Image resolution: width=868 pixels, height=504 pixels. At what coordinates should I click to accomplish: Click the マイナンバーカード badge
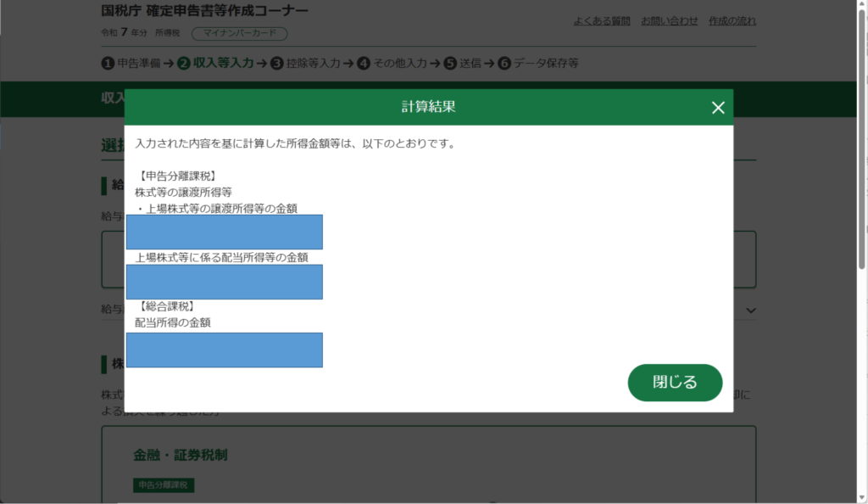(240, 34)
